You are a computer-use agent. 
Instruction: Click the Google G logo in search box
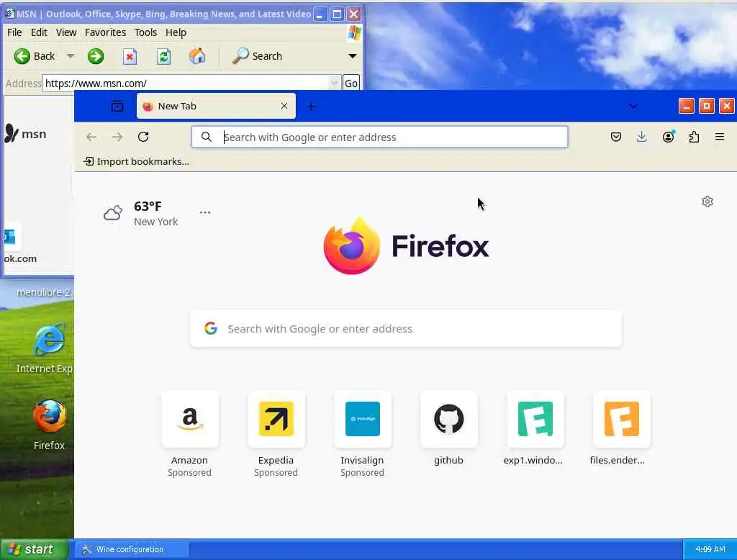[x=211, y=328]
